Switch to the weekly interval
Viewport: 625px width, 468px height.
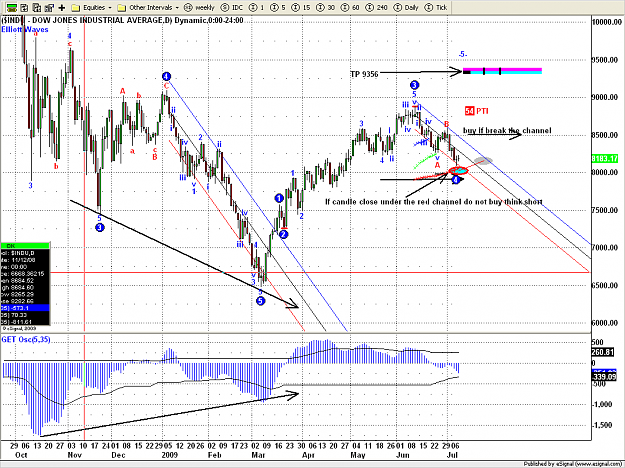pyautogui.click(x=199, y=8)
